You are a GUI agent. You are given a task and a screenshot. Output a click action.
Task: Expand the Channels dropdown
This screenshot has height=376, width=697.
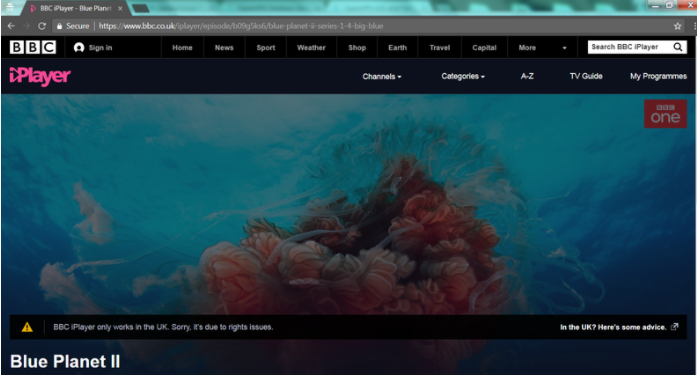(x=382, y=76)
